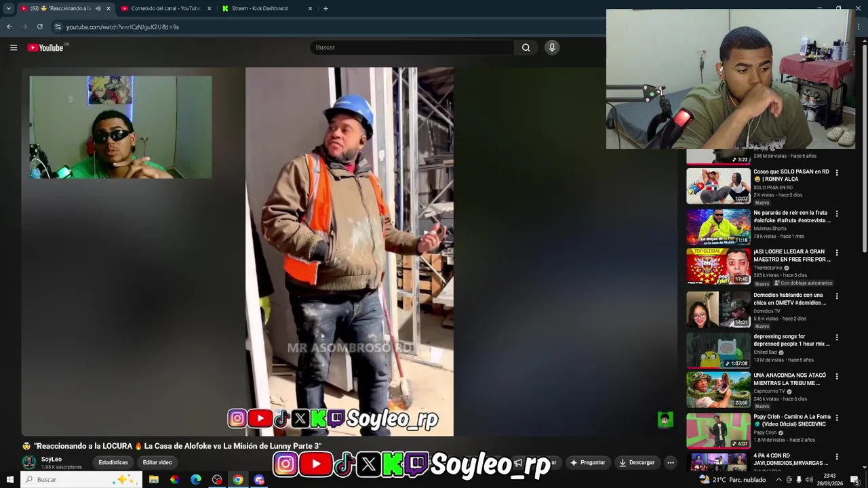Select the youtube.com URL in address bar
The height and width of the screenshot is (488, 868).
(x=123, y=27)
